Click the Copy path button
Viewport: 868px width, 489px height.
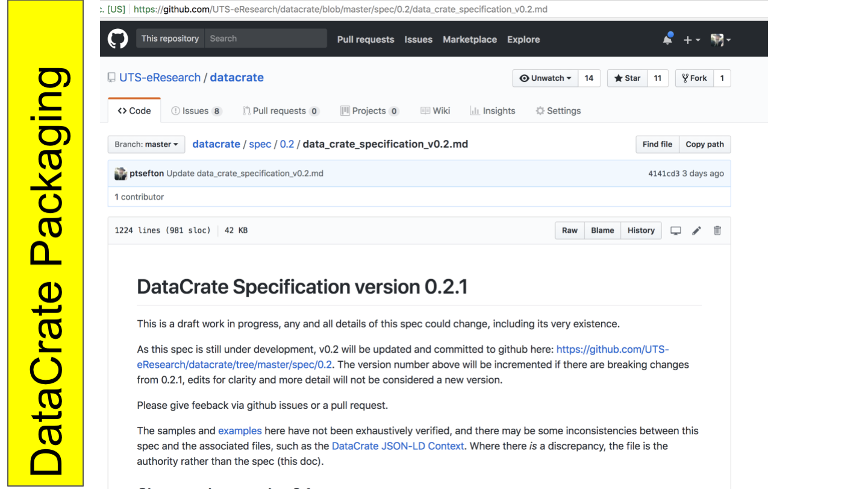[705, 145]
